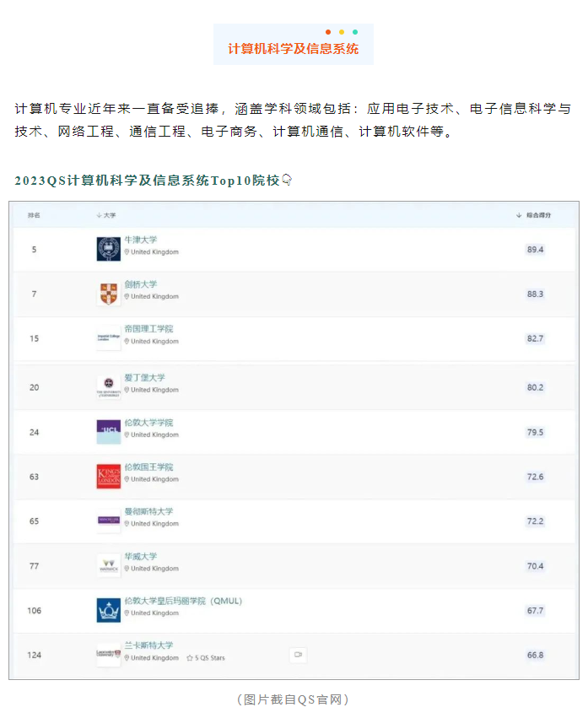This screenshot has height=718, width=588.
Task: Click the video camera icon in Lancaster row
Action: (x=298, y=655)
